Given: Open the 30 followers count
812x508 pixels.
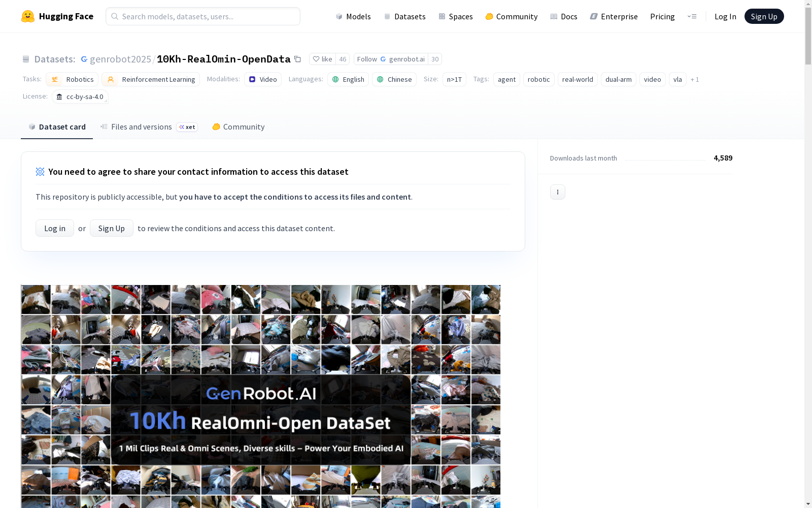Looking at the screenshot, I should click(435, 59).
